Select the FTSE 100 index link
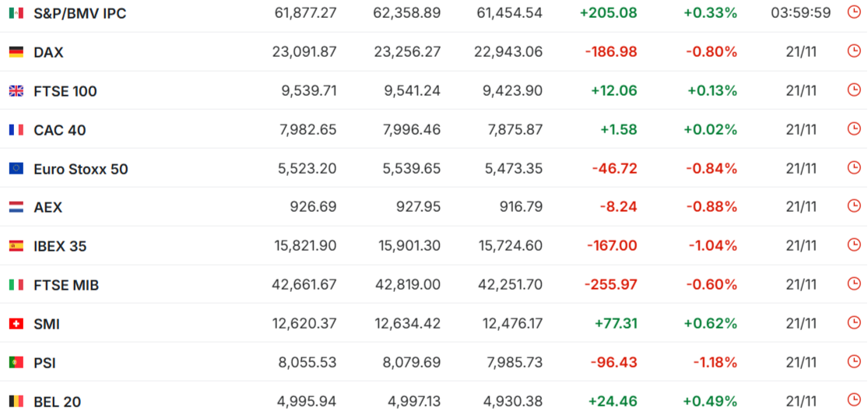Screen dimensions: 868x415 [65, 91]
